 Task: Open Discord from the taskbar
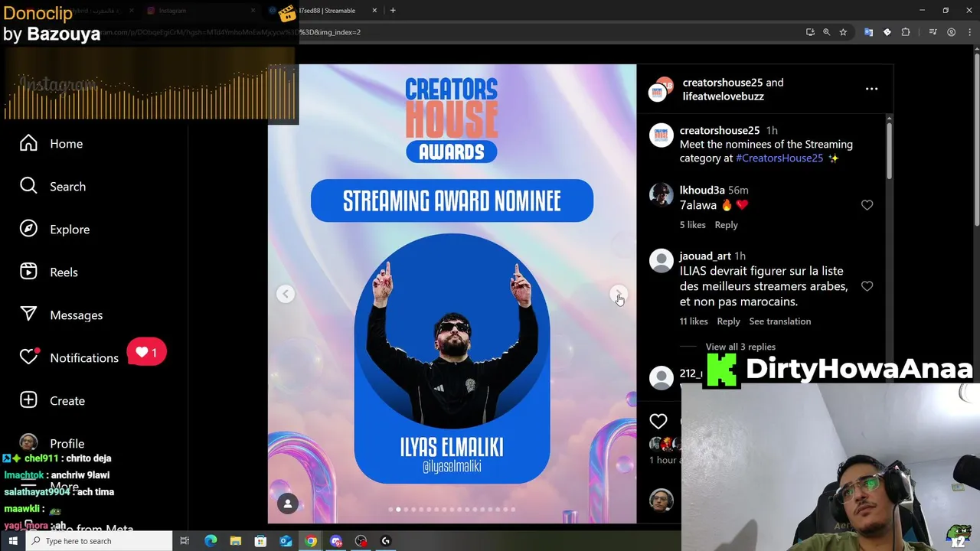[x=336, y=541]
